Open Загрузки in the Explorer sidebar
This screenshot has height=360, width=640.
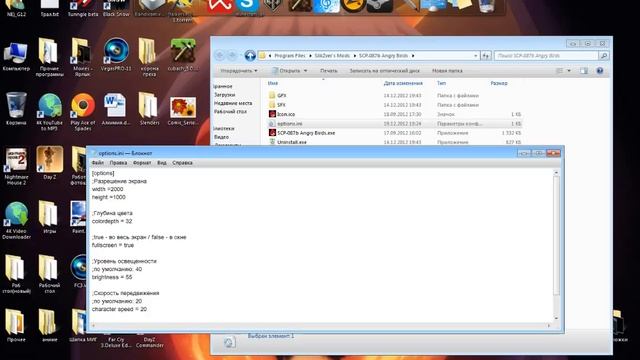pos(224,95)
